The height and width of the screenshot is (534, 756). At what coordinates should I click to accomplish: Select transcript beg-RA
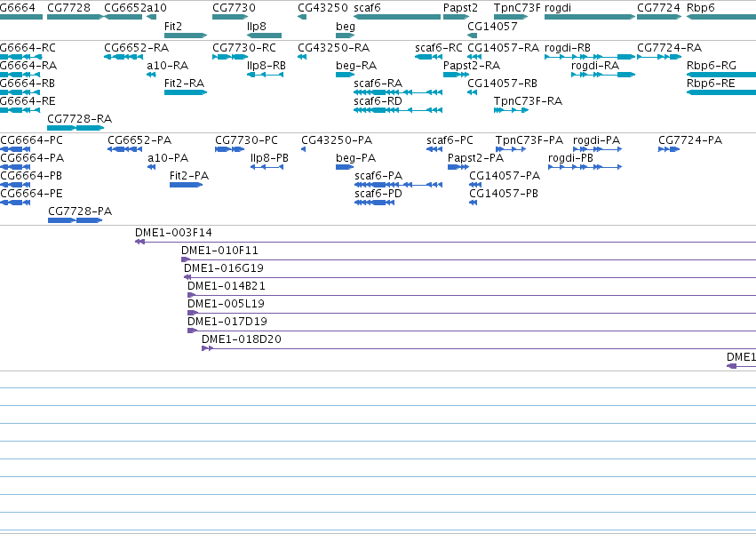pos(346,75)
